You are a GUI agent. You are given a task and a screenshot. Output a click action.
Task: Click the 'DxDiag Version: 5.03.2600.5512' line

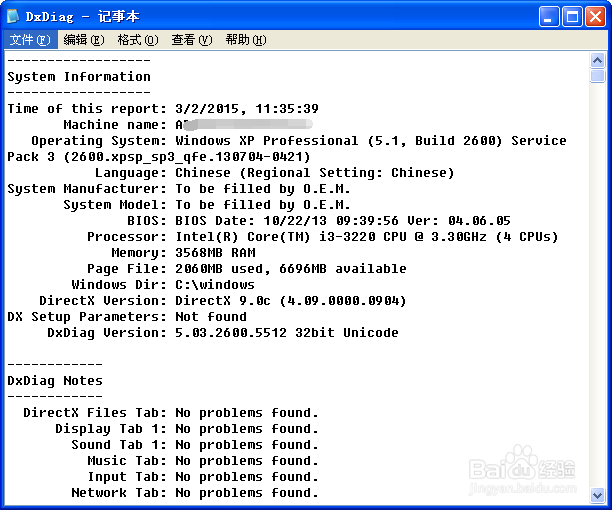(223, 332)
